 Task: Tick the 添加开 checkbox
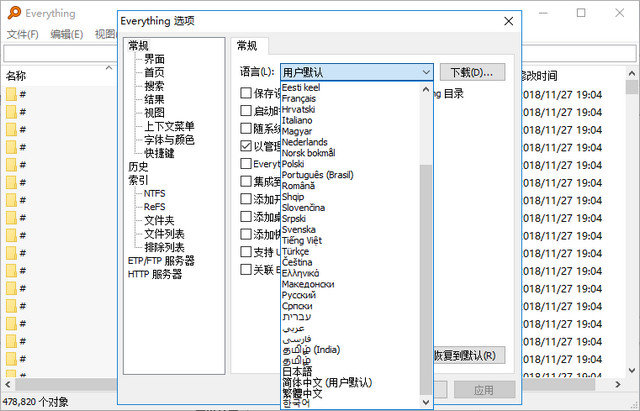click(246, 199)
